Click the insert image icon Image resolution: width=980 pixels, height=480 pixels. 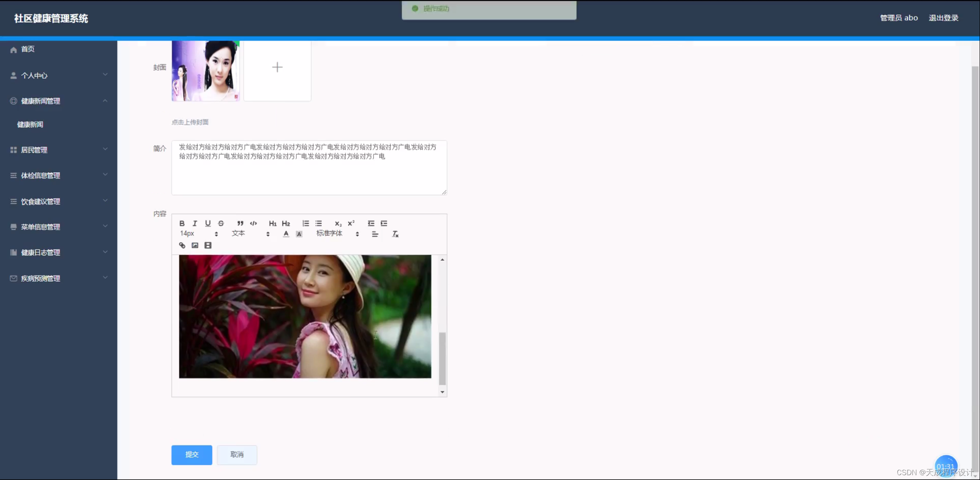pyautogui.click(x=195, y=245)
